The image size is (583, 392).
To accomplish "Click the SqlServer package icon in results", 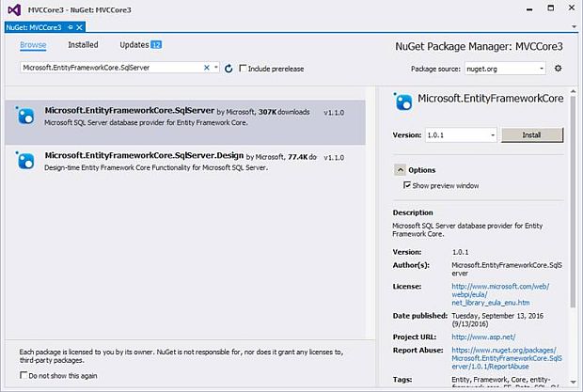I will tap(25, 116).
